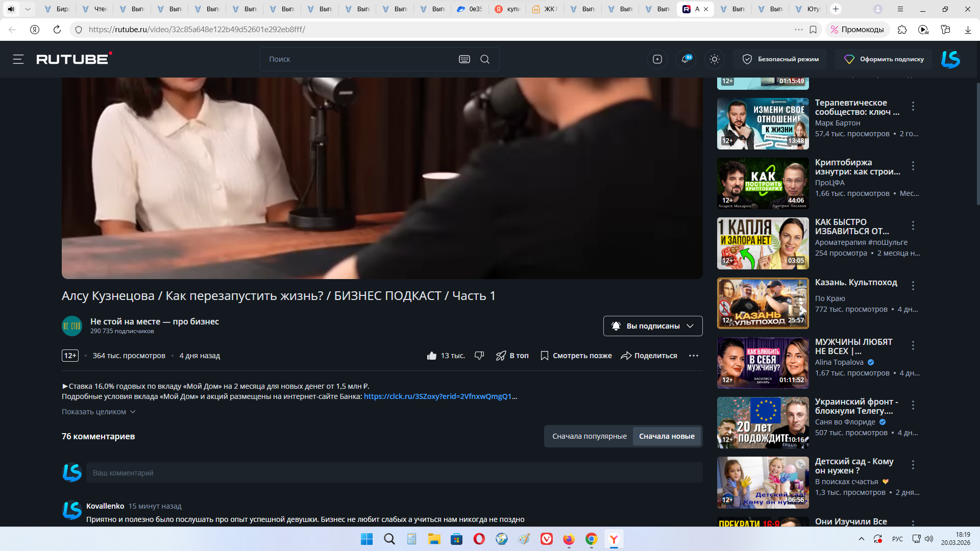Select Сначала новые comment sorting
The width and height of the screenshot is (980, 551).
point(667,436)
